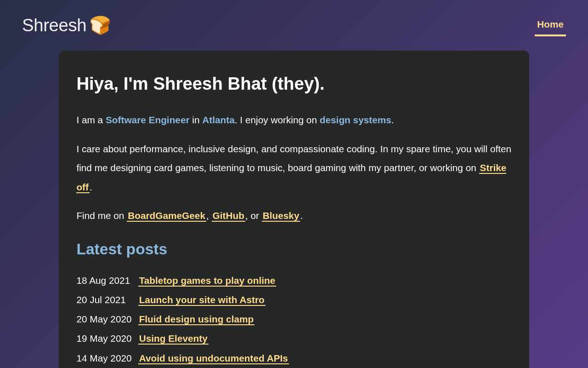Click the highlighted design systems text

click(x=355, y=120)
